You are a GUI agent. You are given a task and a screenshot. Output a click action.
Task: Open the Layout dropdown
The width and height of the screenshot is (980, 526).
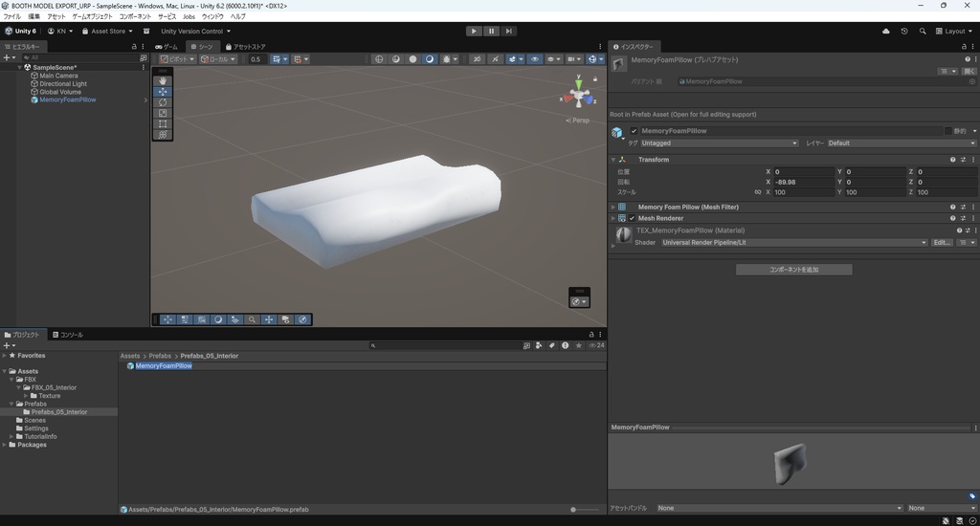pos(954,32)
